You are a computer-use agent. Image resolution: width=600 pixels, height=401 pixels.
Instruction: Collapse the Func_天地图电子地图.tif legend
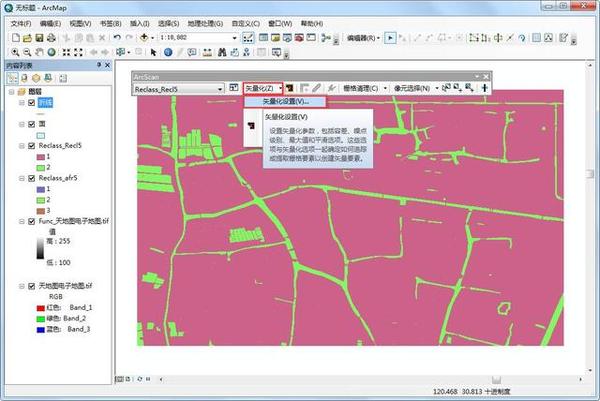coord(22,221)
